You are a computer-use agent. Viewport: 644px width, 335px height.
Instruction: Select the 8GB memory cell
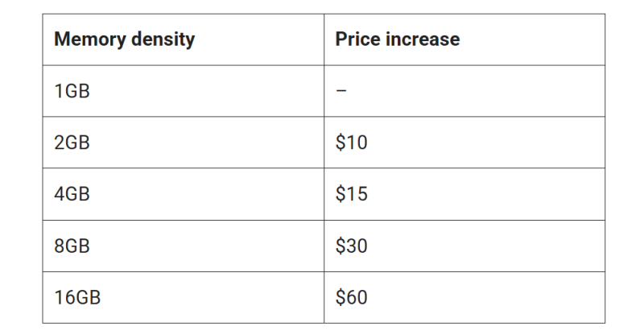click(x=72, y=246)
